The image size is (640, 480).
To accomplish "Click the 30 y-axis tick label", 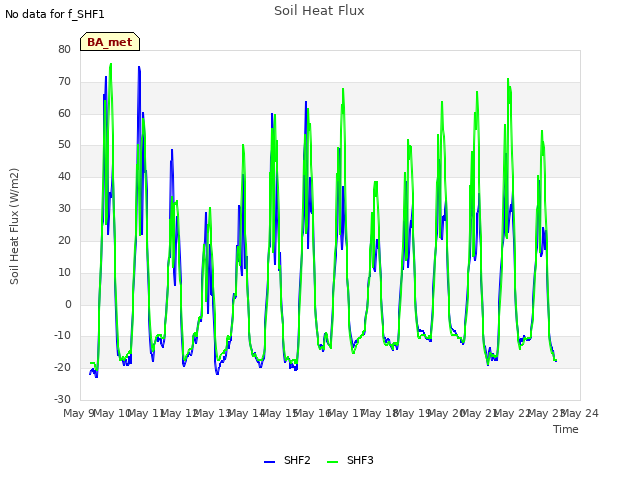I will pos(64,209).
